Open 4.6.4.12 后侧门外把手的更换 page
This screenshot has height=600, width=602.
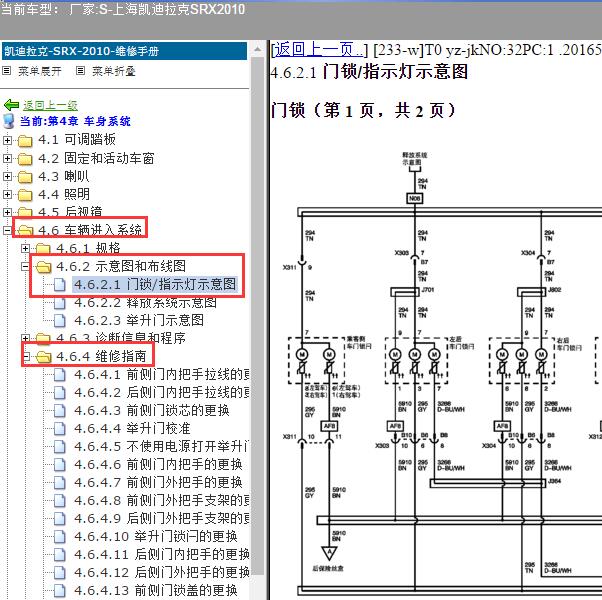coord(162,572)
